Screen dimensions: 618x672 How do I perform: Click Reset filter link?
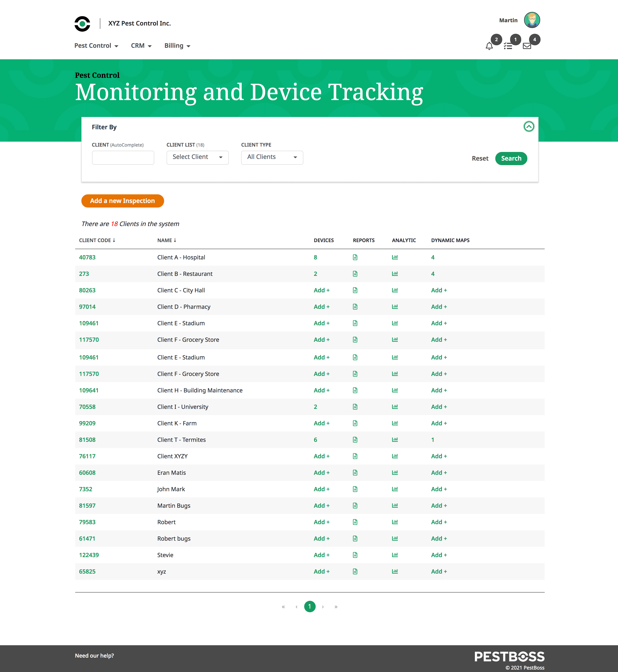[480, 159]
